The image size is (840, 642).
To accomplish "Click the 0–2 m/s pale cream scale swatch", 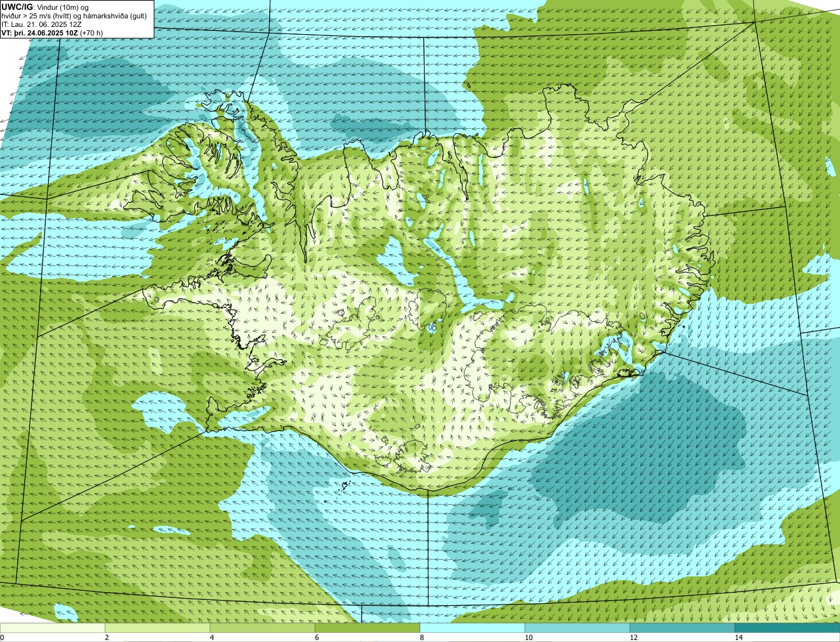I will pyautogui.click(x=52, y=628).
